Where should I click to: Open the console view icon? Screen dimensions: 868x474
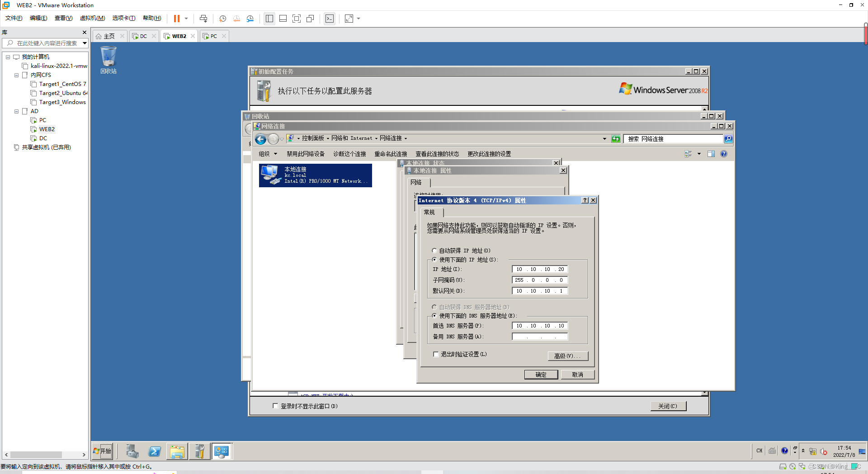[x=330, y=19]
